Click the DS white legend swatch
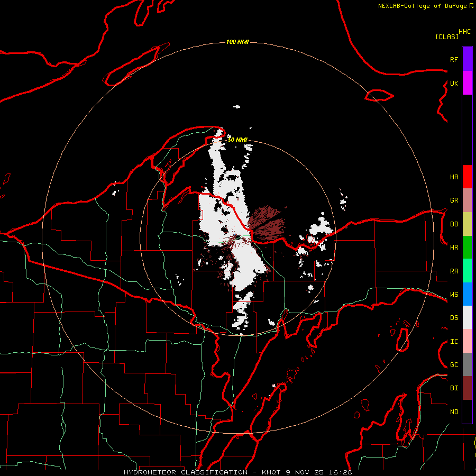The height and width of the screenshot is (476, 476). [467, 317]
